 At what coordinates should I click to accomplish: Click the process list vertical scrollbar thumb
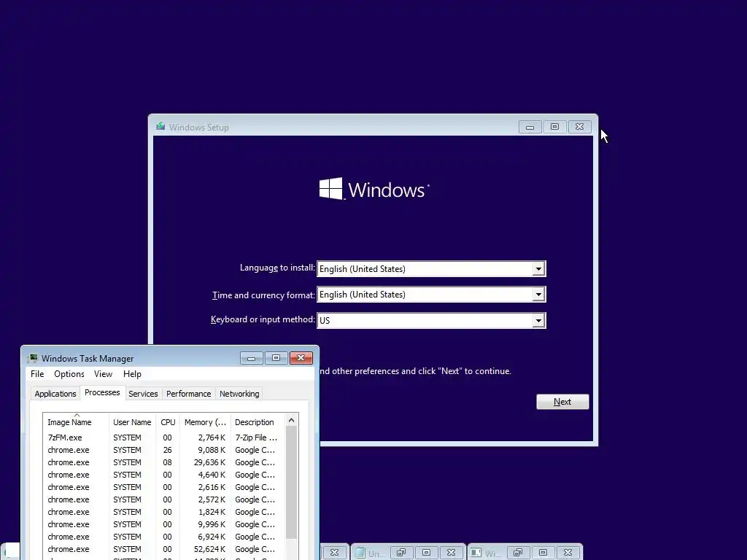pyautogui.click(x=292, y=483)
